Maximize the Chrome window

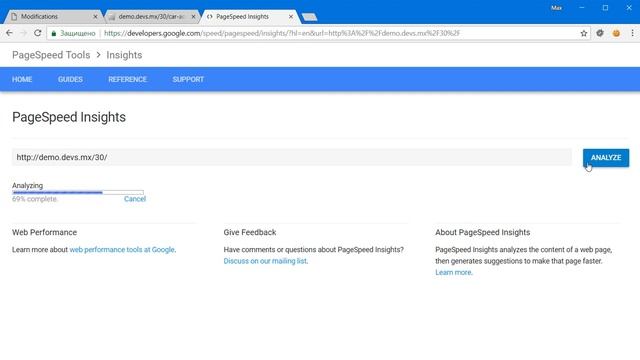[605, 8]
